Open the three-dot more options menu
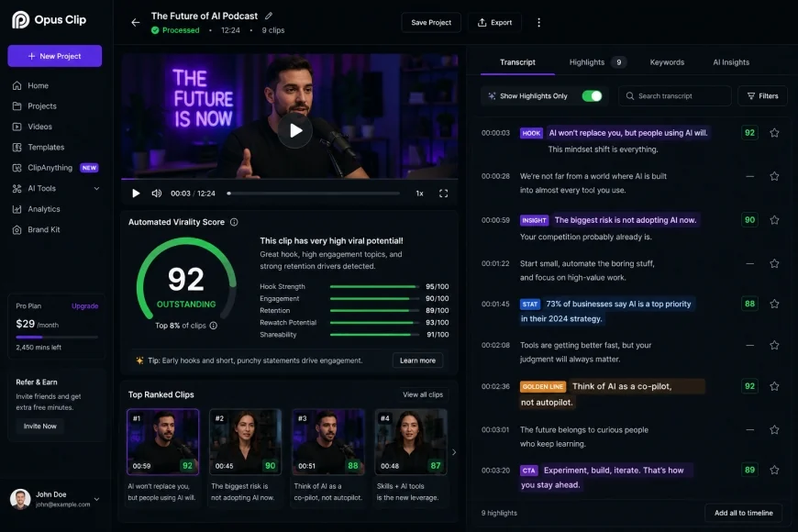 pyautogui.click(x=538, y=22)
